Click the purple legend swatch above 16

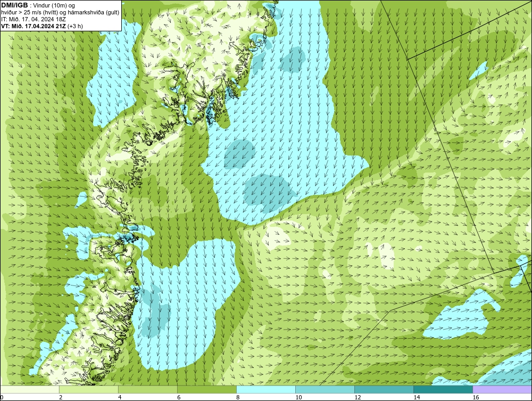pos(502,389)
